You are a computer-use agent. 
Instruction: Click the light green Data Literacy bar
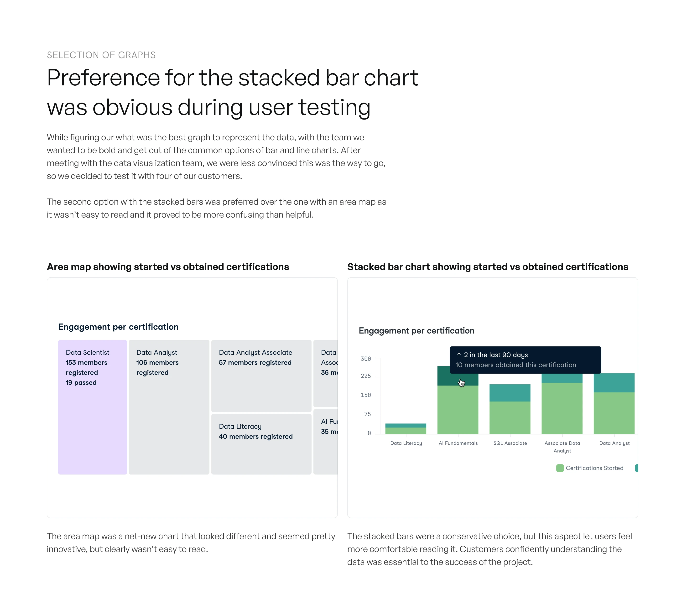coord(406,431)
